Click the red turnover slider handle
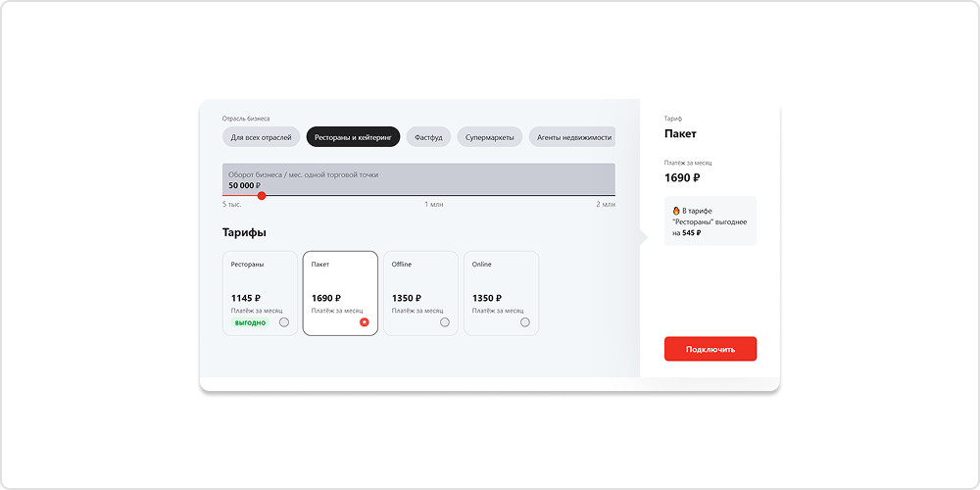The image size is (980, 490). pos(262,196)
